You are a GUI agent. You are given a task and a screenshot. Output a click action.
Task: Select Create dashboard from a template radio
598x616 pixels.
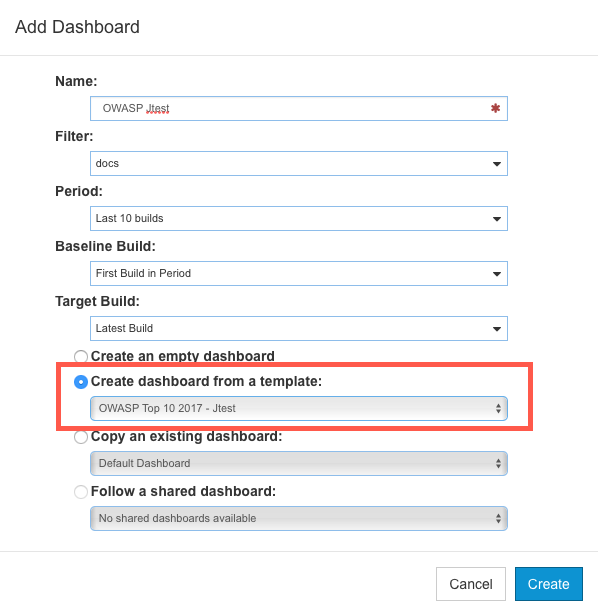coord(81,382)
